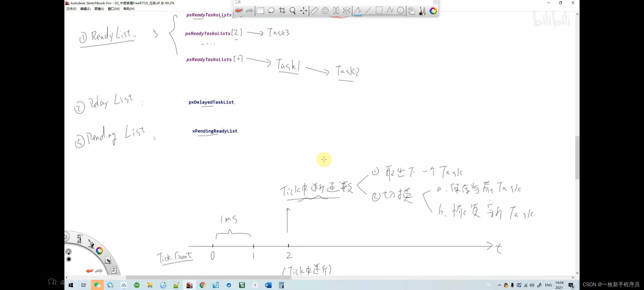Select the Lasso selection tool

pyautogui.click(x=271, y=11)
